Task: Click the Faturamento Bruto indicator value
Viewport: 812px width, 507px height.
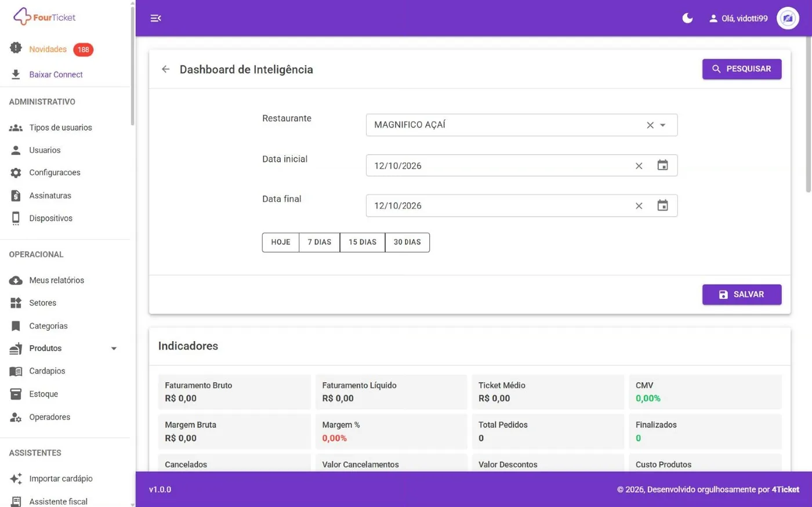Action: [180, 399]
